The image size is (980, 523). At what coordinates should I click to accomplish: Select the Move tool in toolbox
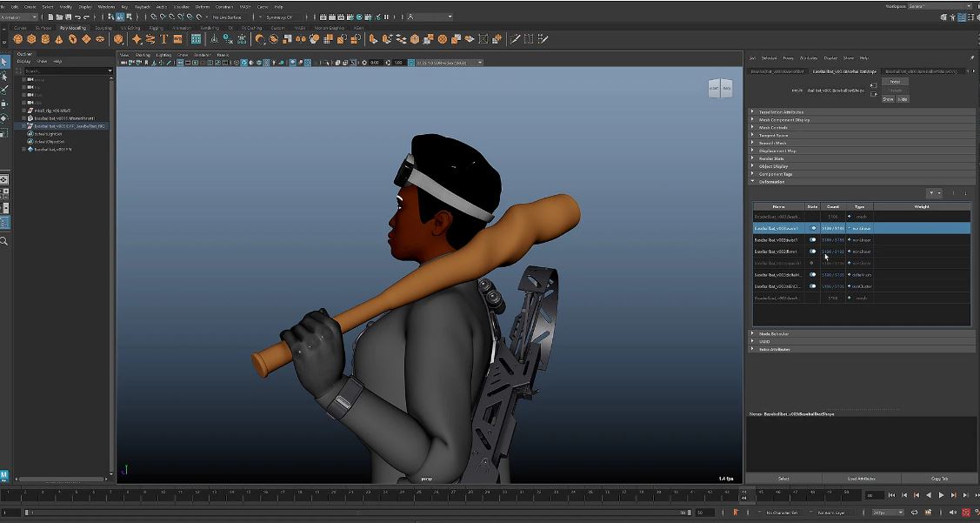(x=4, y=104)
